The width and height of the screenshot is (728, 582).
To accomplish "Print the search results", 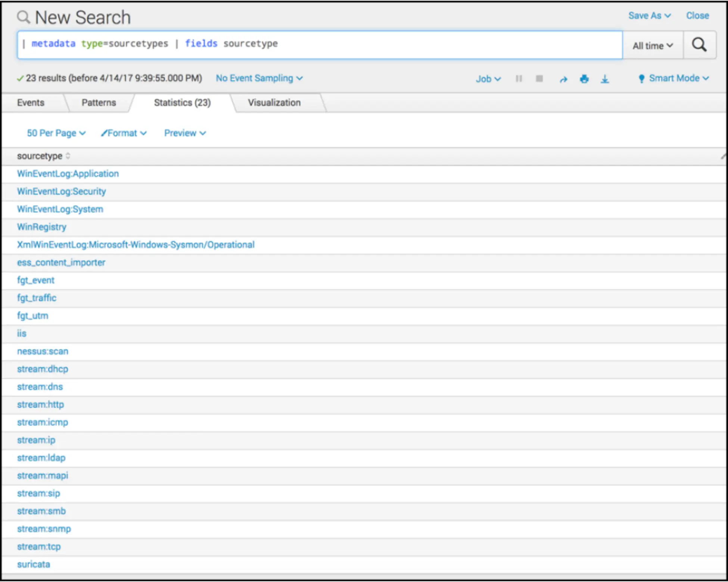I will coord(584,79).
